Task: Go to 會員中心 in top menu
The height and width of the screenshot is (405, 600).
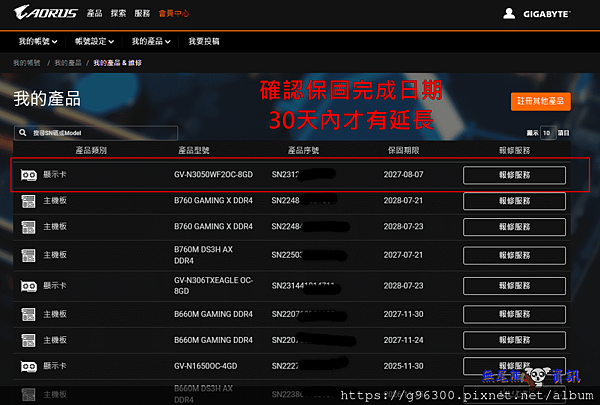Action: coord(174,13)
